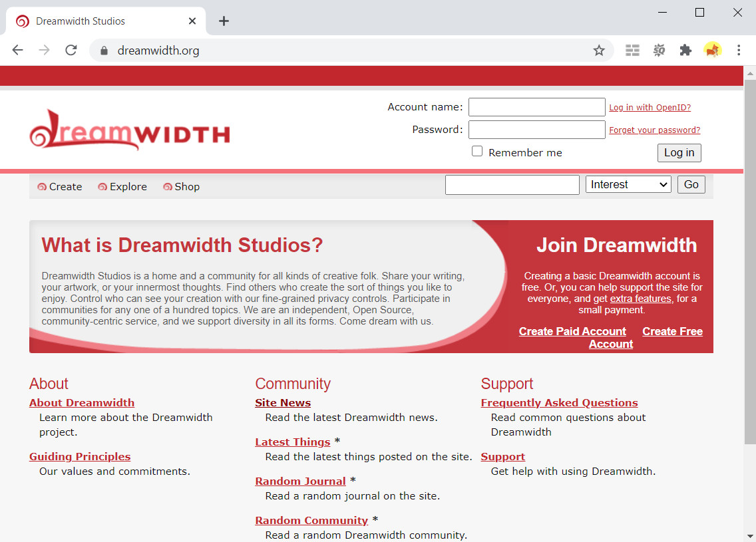This screenshot has width=756, height=542.
Task: Click the Go search button
Action: tap(691, 185)
